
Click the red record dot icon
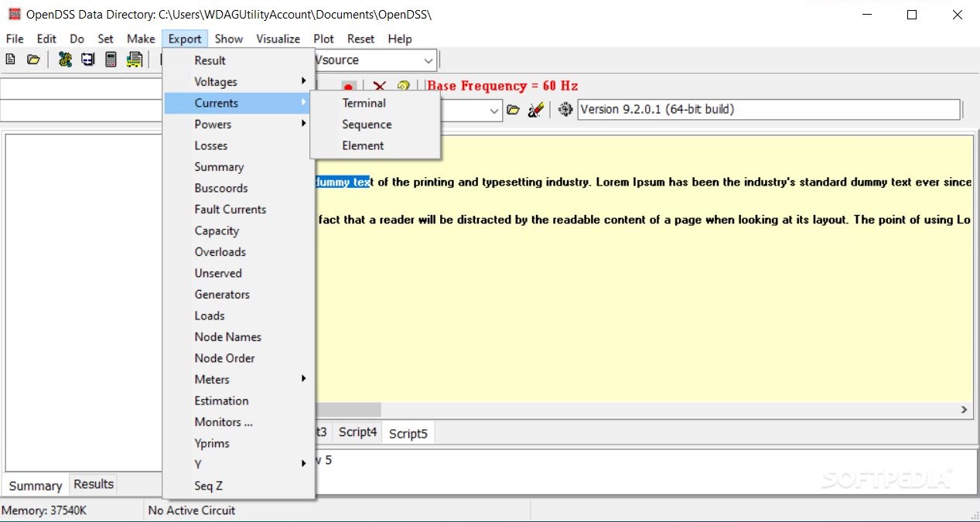(x=349, y=87)
